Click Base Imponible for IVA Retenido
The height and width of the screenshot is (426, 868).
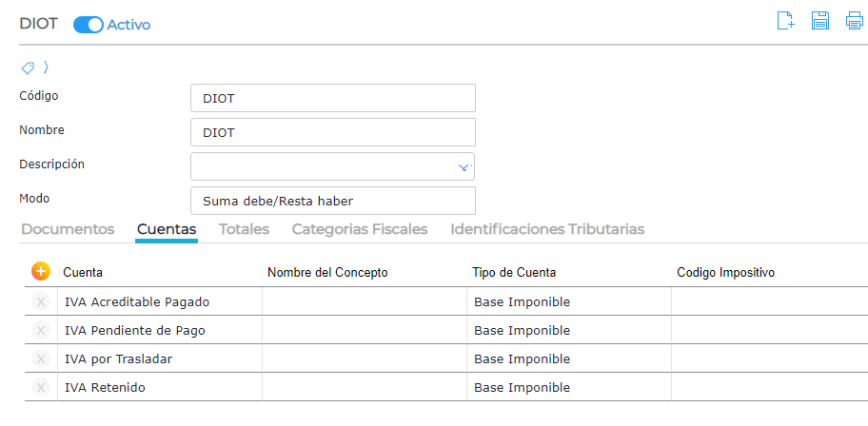coord(523,387)
